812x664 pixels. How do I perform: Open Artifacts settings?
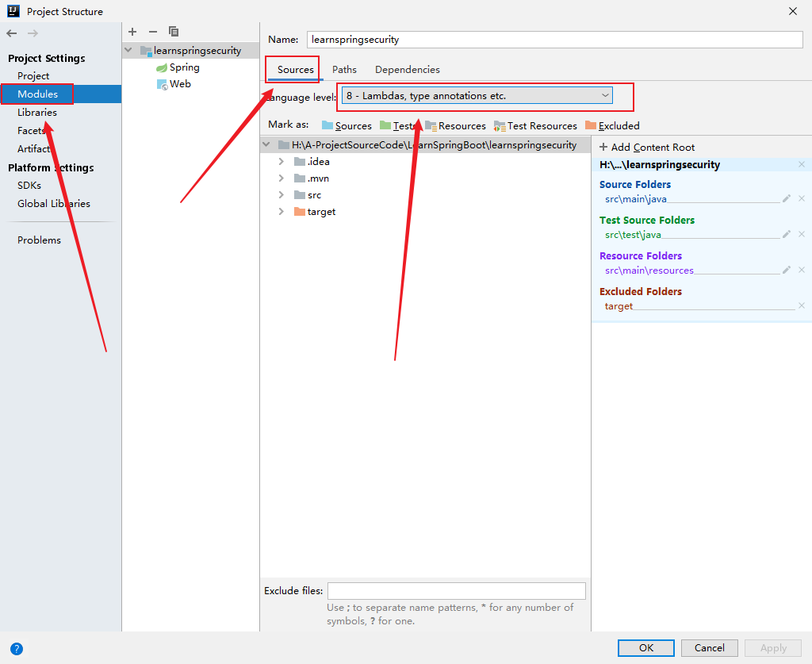(x=35, y=148)
